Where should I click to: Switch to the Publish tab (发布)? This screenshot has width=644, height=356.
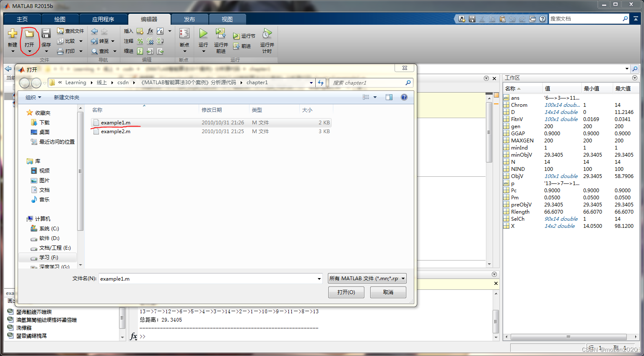[190, 19]
